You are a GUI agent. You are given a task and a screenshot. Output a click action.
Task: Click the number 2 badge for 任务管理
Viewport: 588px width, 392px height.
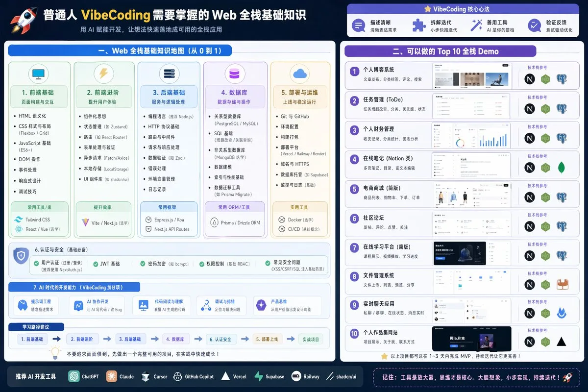tap(355, 101)
